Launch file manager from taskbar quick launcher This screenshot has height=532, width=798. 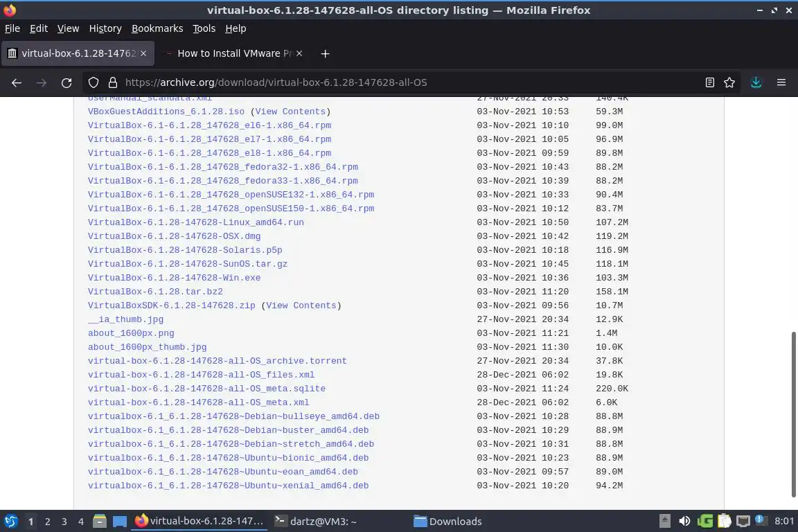click(100, 522)
